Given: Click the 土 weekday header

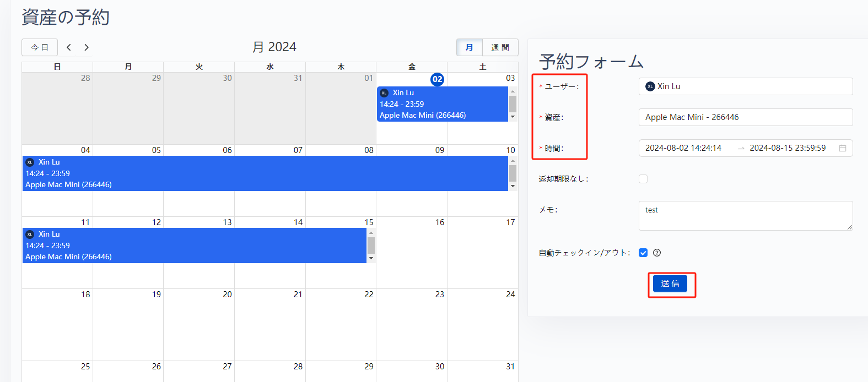Looking at the screenshot, I should 483,67.
